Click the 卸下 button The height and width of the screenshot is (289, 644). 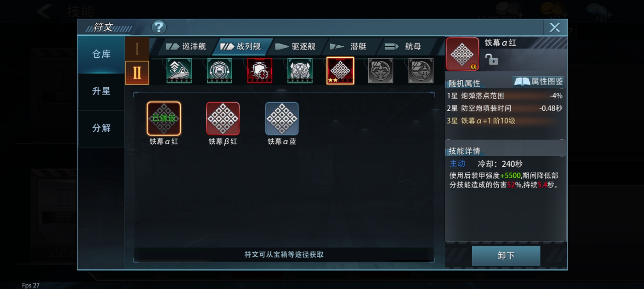(506, 256)
